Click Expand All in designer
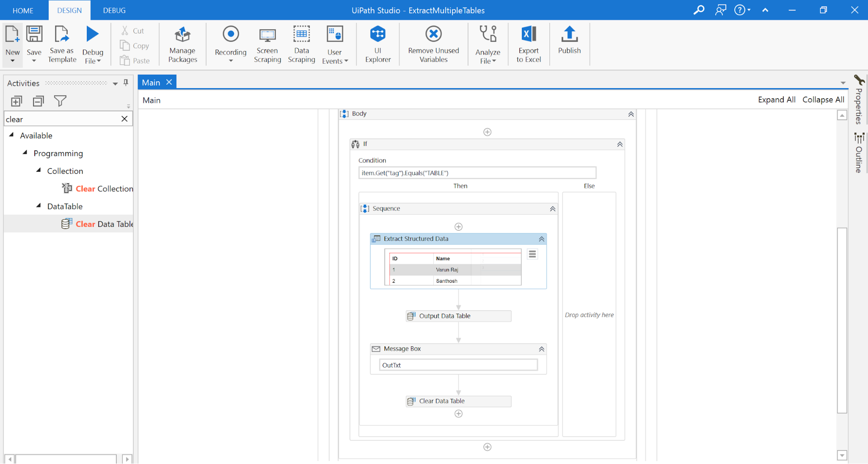This screenshot has width=868, height=464. [776, 99]
